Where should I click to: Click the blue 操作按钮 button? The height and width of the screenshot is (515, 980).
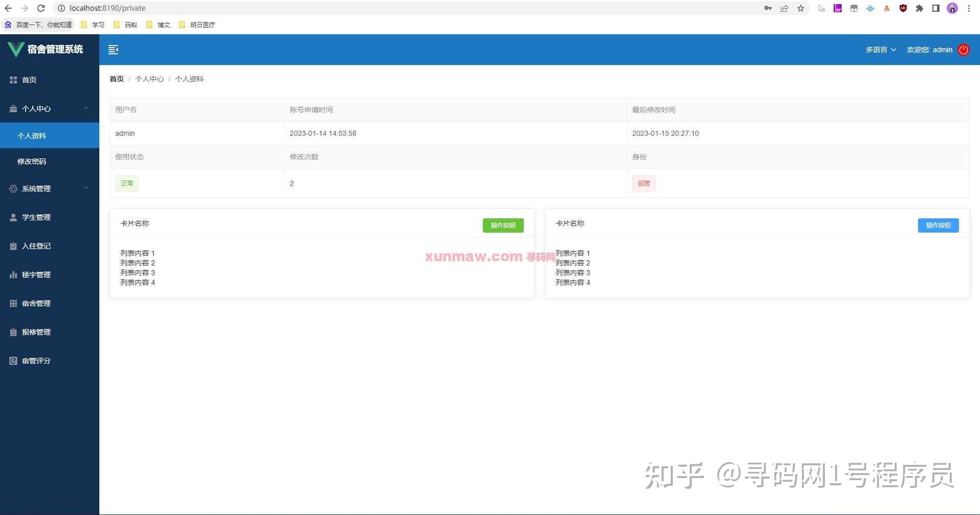938,225
